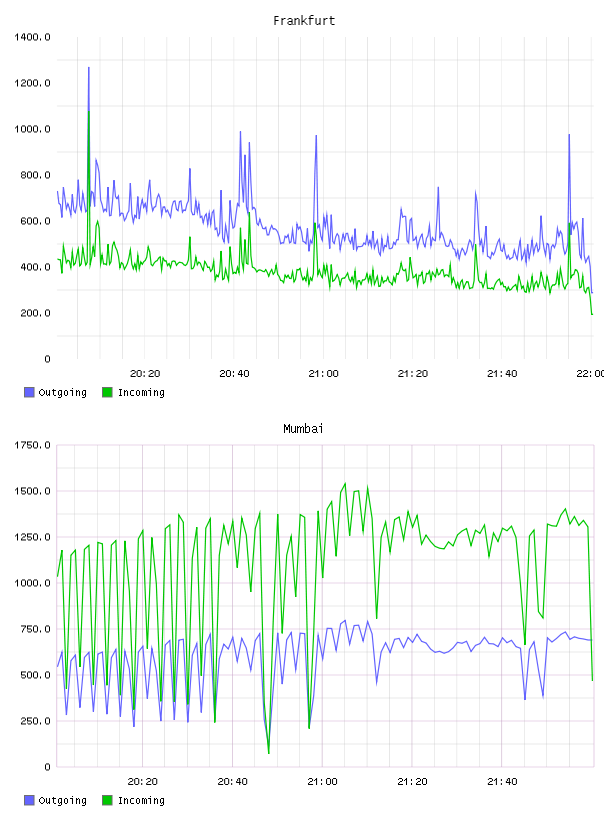Click the Frankfurt Outgoing blue legend swatch

(29, 392)
